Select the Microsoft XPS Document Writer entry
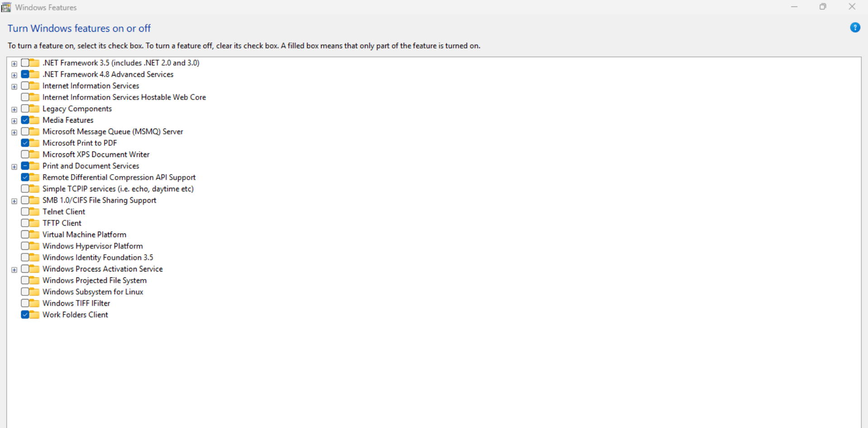Screen dimensions: 868x428 coord(96,154)
